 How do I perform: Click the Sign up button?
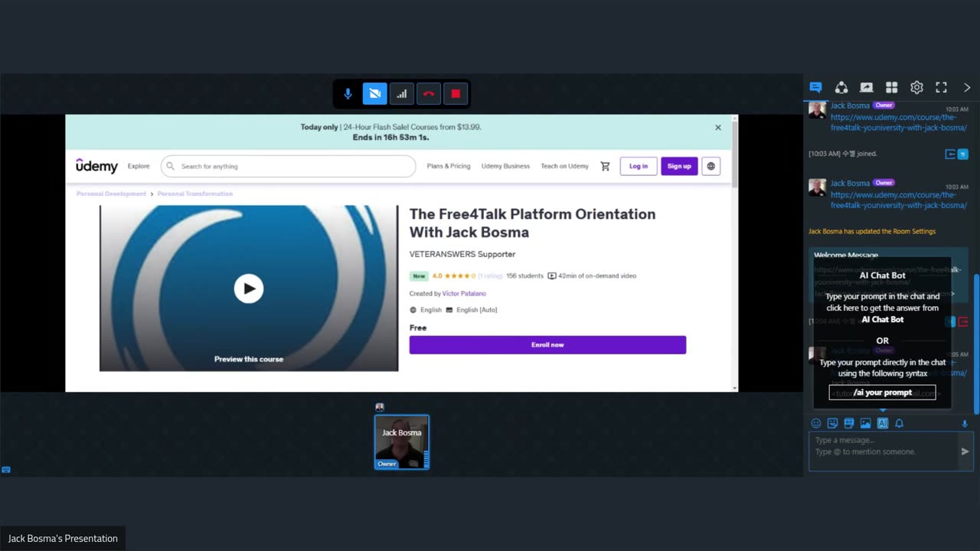click(x=679, y=166)
